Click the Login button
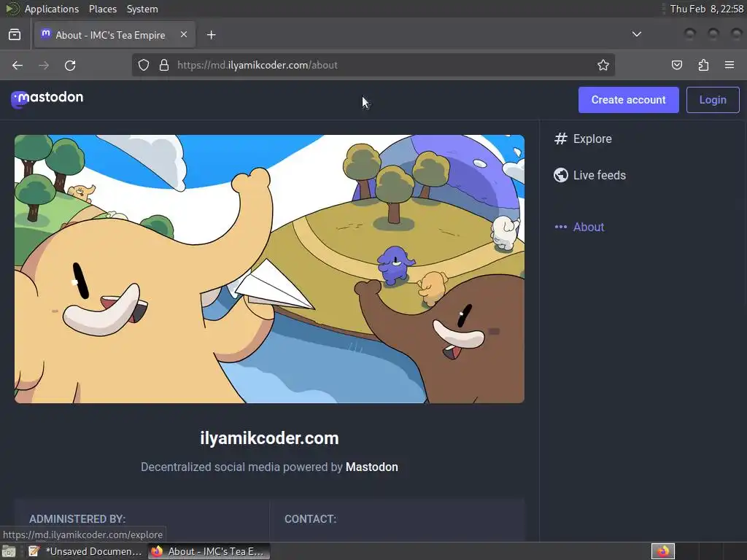Screen dimensions: 747x560 point(713,100)
